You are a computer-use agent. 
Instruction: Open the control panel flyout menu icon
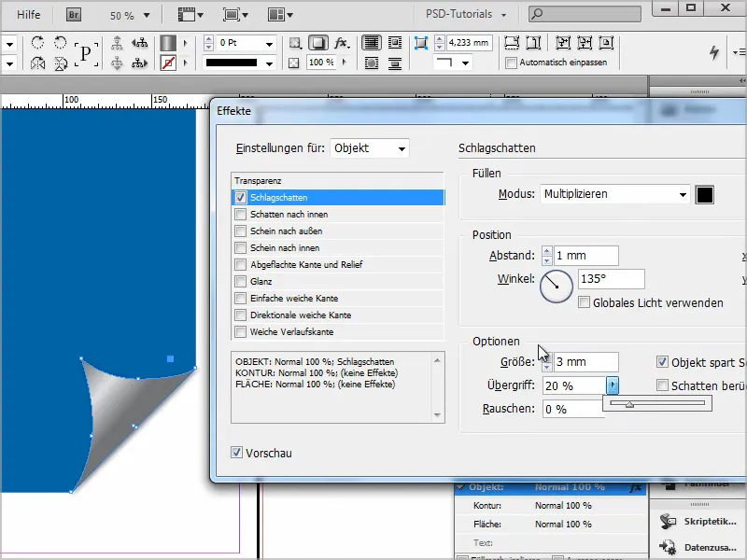(x=739, y=52)
